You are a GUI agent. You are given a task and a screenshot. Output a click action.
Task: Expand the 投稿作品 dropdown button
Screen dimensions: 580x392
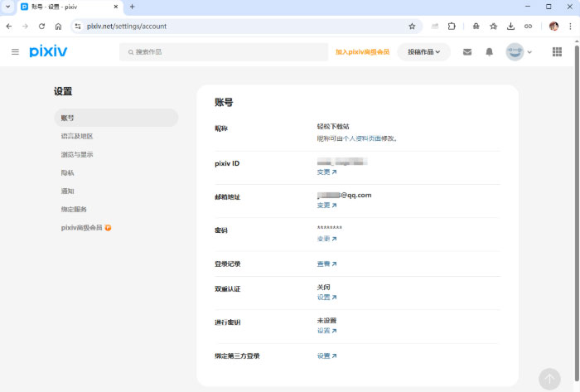click(x=424, y=51)
